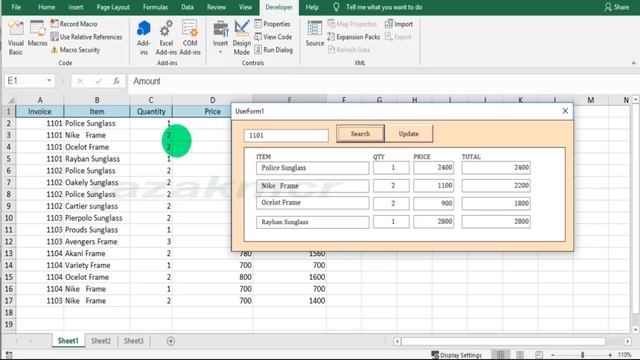Open the File menu
640x360 pixels.
(16, 7)
